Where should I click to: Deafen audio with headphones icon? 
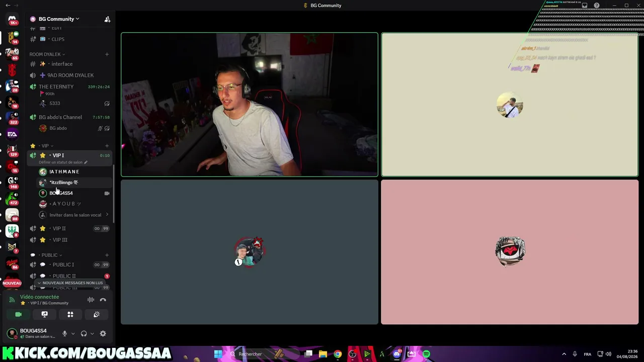[84, 333]
